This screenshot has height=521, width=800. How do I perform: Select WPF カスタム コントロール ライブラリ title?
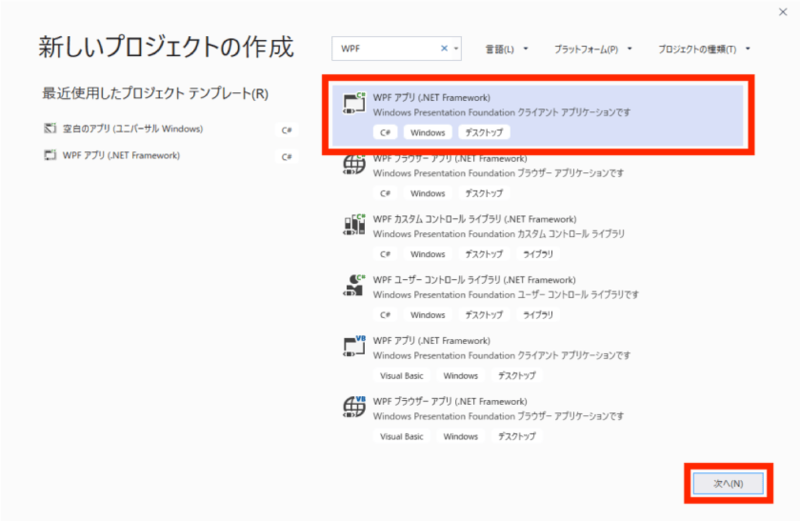[474, 219]
